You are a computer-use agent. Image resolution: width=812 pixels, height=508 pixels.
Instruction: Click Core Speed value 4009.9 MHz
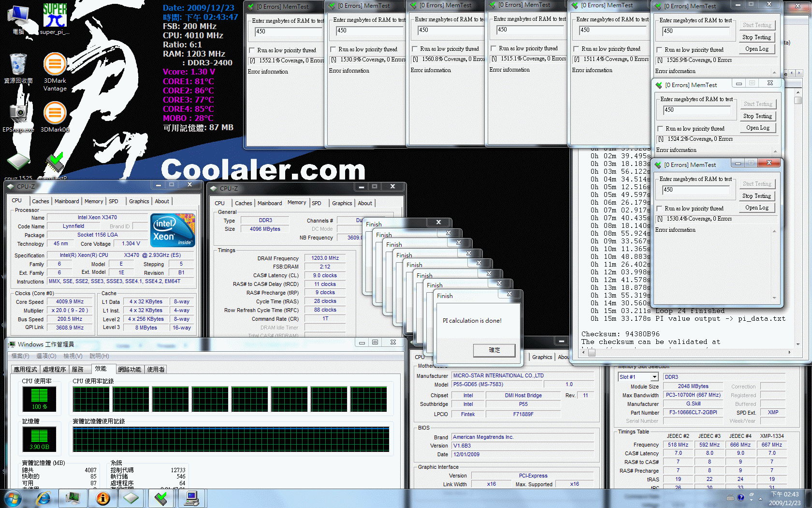tap(70, 302)
